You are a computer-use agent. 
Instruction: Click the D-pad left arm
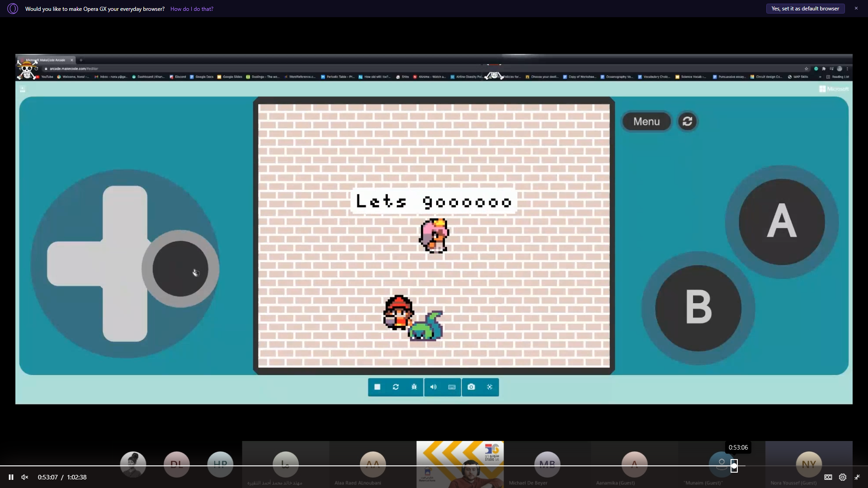click(75, 264)
